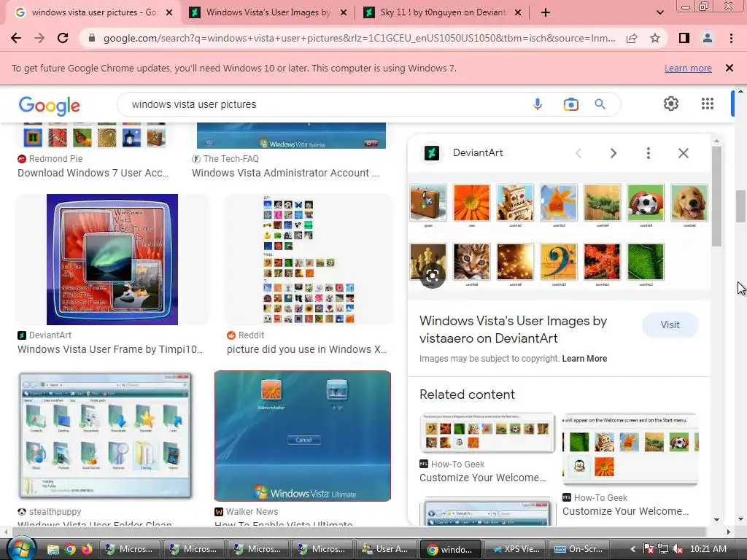Open Walker News Vista Ultimate thumbnail
Viewport: 747px width, 560px height.
303,436
